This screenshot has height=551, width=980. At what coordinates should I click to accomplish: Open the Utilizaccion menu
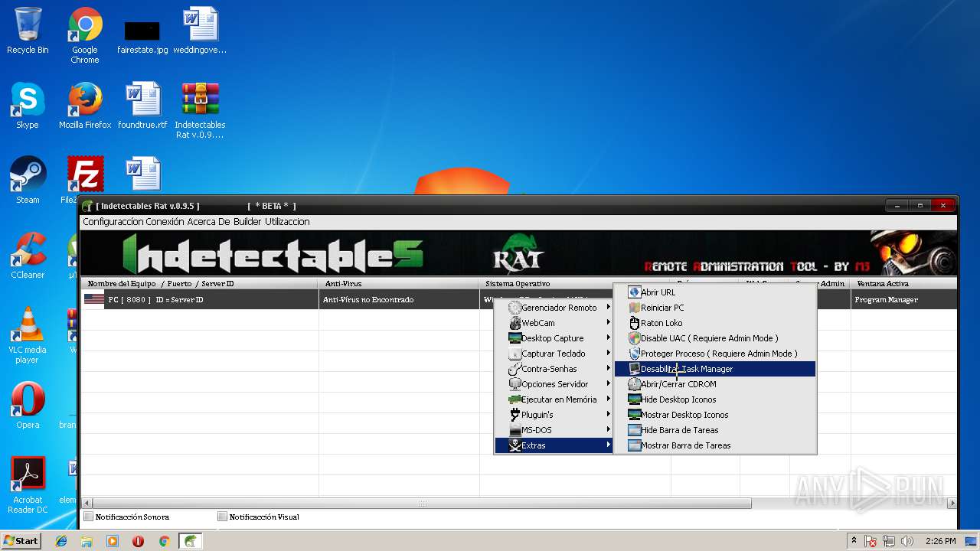pyautogui.click(x=287, y=222)
